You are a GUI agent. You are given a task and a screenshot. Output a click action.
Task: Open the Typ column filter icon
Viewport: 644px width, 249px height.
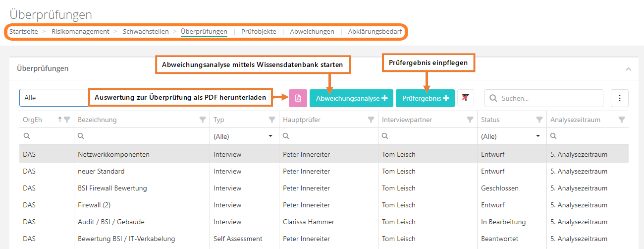[x=271, y=120]
